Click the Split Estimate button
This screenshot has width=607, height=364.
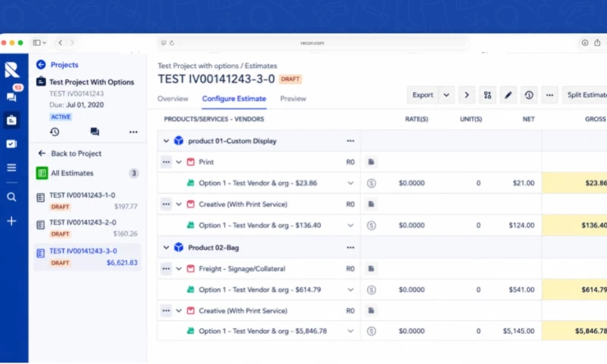click(585, 95)
